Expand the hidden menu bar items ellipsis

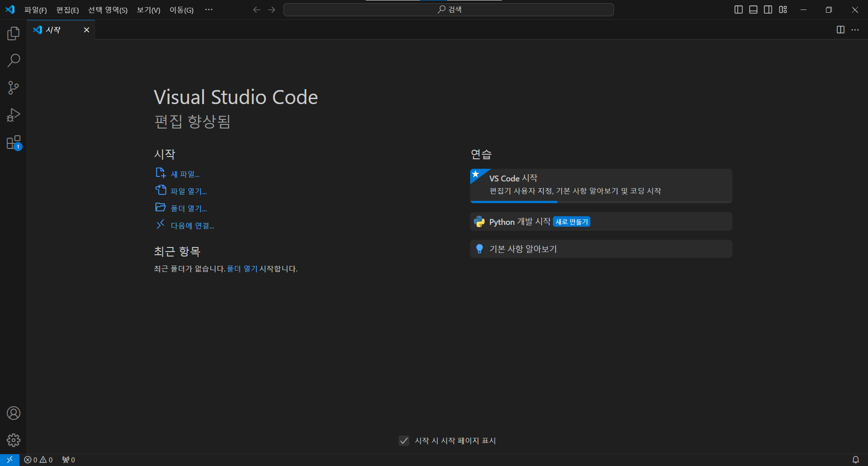[x=208, y=10]
